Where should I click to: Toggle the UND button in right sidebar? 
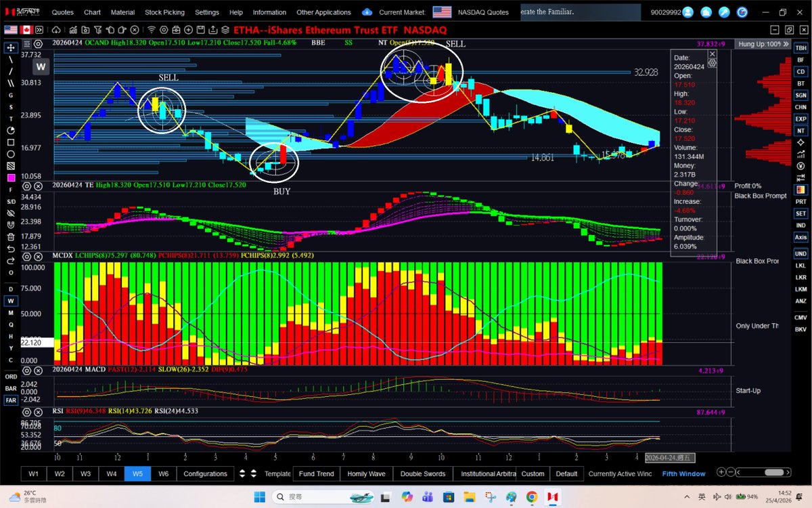[x=800, y=253]
